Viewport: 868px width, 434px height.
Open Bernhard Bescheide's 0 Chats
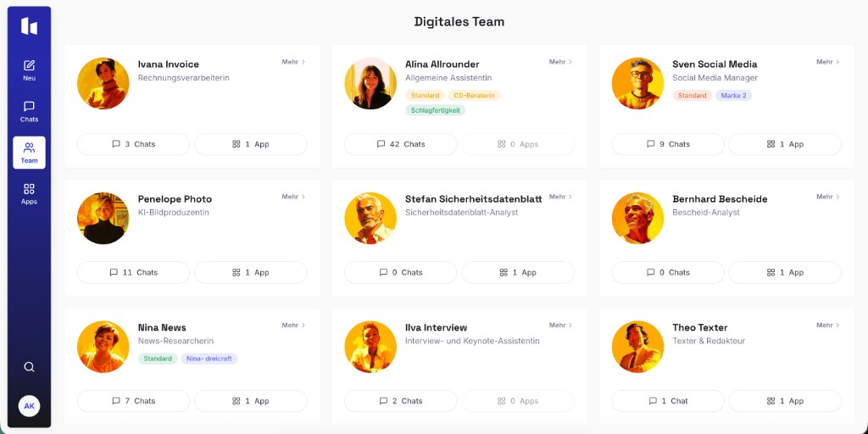point(668,272)
